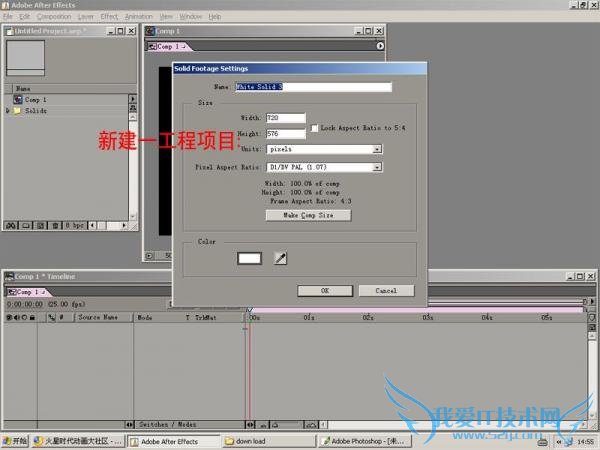
Task: Click the Comp 1 item icon in Project list
Action: pos(18,99)
